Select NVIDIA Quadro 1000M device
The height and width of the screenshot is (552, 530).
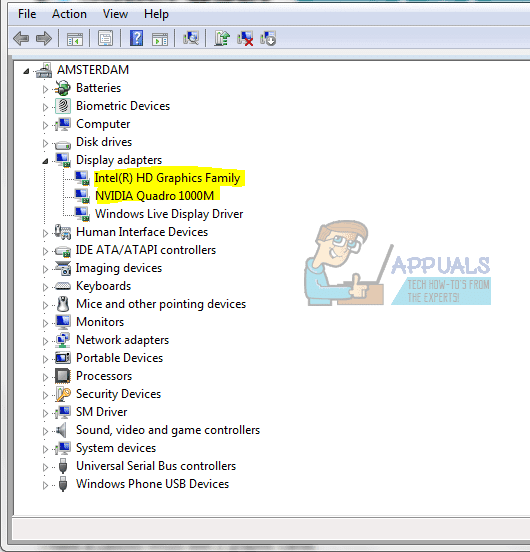(154, 195)
